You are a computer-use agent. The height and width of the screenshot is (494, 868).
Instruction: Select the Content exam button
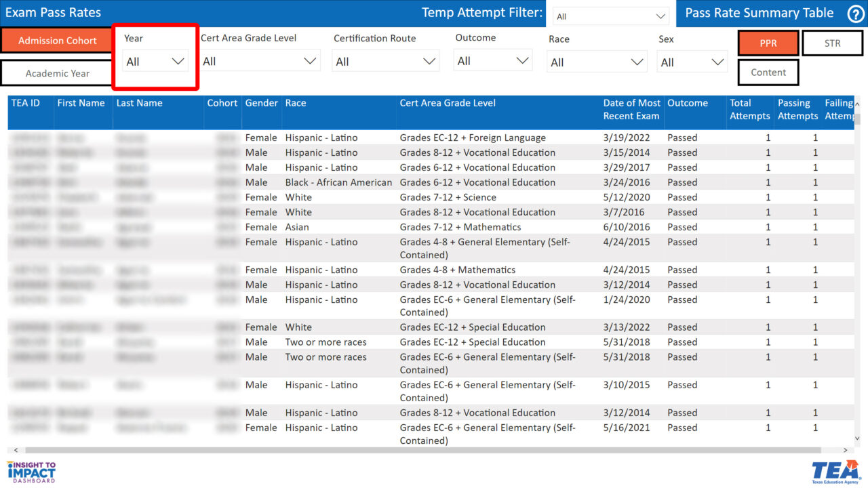[768, 73]
